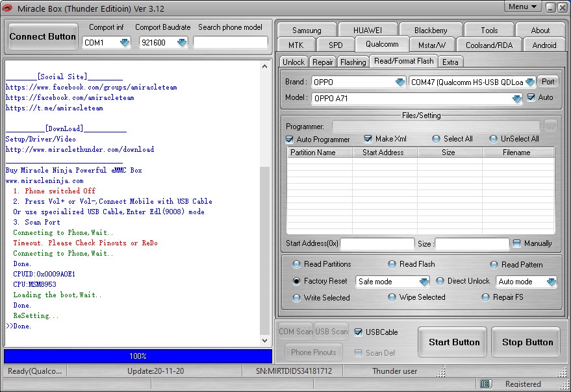Click the Partition Name column header

[320, 152]
